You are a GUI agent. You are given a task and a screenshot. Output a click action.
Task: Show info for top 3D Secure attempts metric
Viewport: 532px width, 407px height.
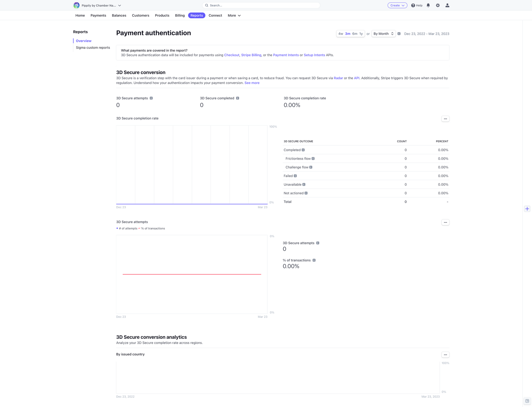coord(151,98)
